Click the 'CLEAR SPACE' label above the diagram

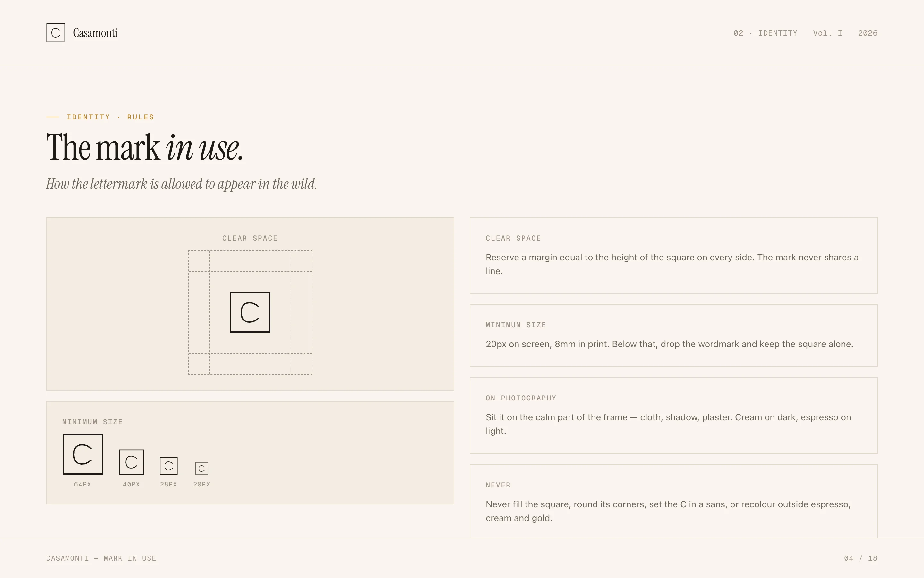point(250,238)
